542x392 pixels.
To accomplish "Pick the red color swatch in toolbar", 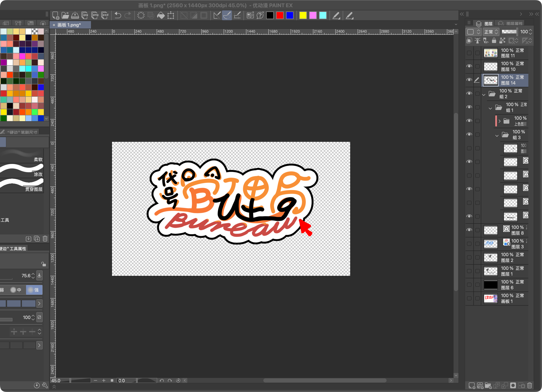I will pyautogui.click(x=280, y=16).
